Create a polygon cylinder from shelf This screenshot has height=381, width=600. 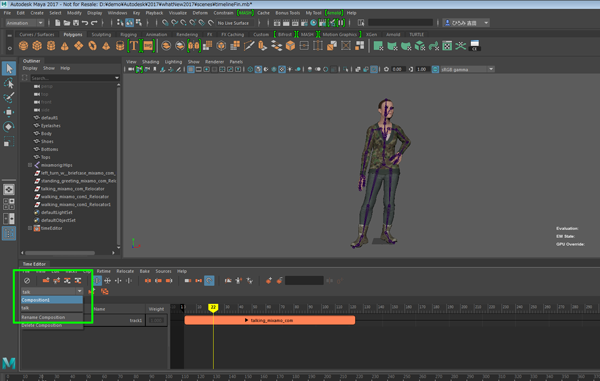[51, 46]
